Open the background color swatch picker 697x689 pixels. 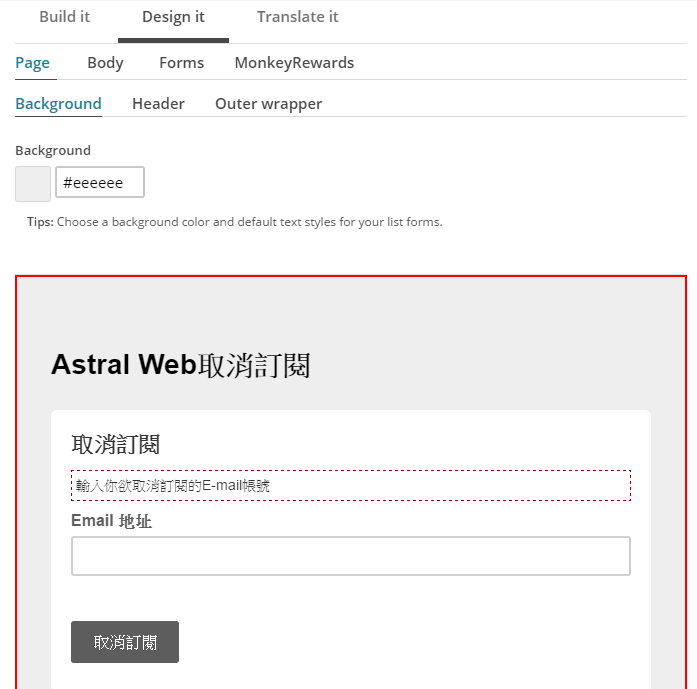33,184
